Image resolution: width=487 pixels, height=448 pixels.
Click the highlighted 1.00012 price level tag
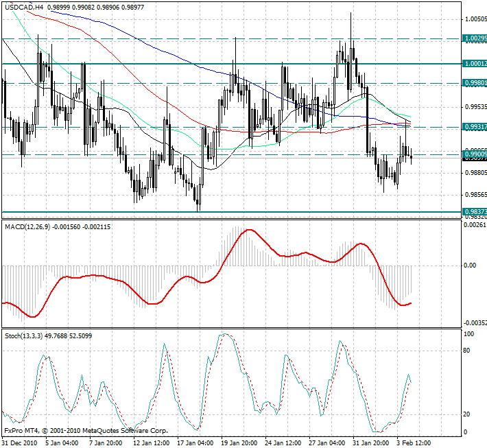475,64
